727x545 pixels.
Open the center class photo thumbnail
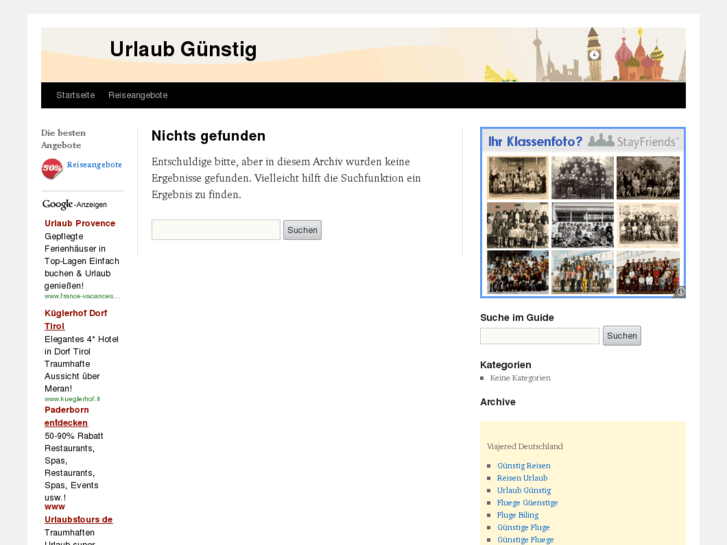(582, 225)
